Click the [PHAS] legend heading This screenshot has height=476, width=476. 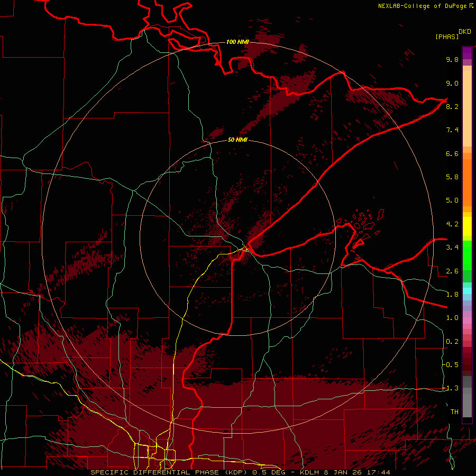tap(447, 37)
